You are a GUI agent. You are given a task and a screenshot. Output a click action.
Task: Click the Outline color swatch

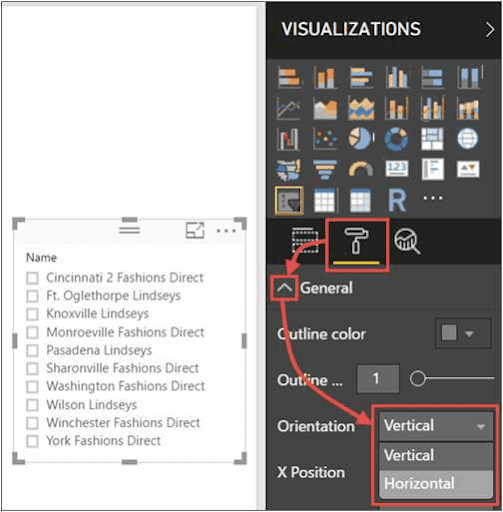[449, 333]
